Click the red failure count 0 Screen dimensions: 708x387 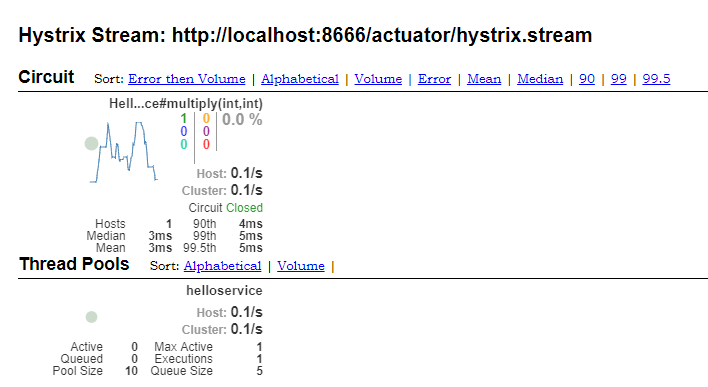(206, 145)
